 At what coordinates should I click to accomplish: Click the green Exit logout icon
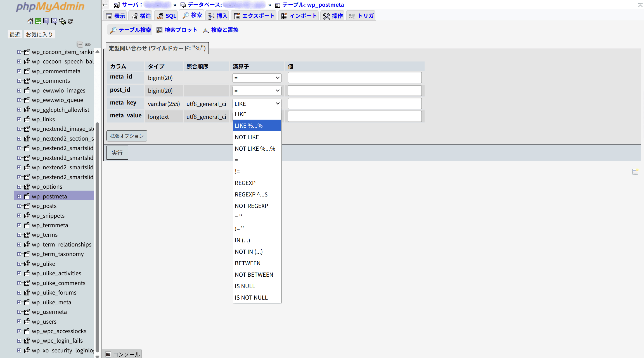[x=38, y=21]
